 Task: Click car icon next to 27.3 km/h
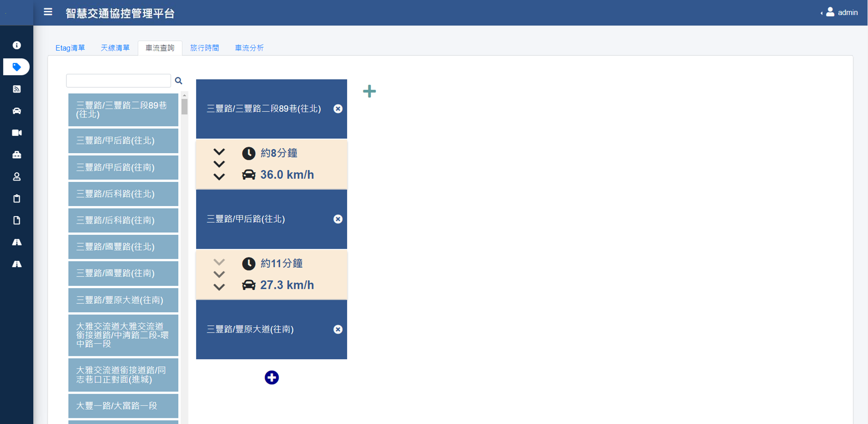click(x=249, y=285)
